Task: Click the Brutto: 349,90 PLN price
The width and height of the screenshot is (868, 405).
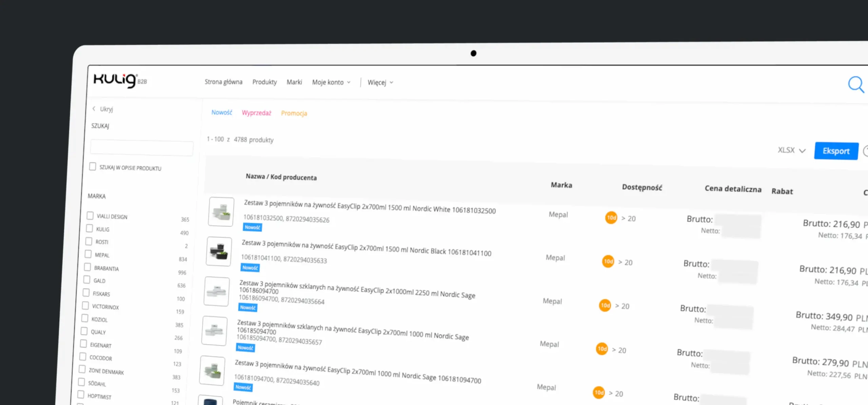Action: coord(832,316)
